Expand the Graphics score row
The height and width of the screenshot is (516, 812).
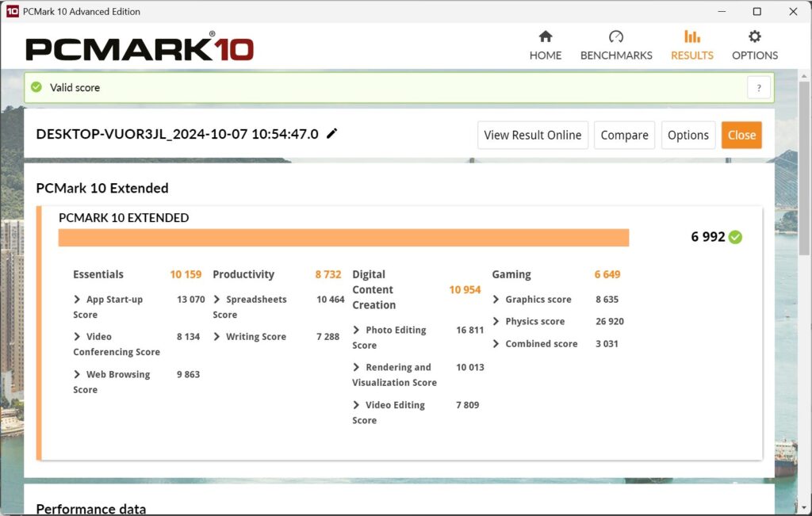pyautogui.click(x=496, y=300)
